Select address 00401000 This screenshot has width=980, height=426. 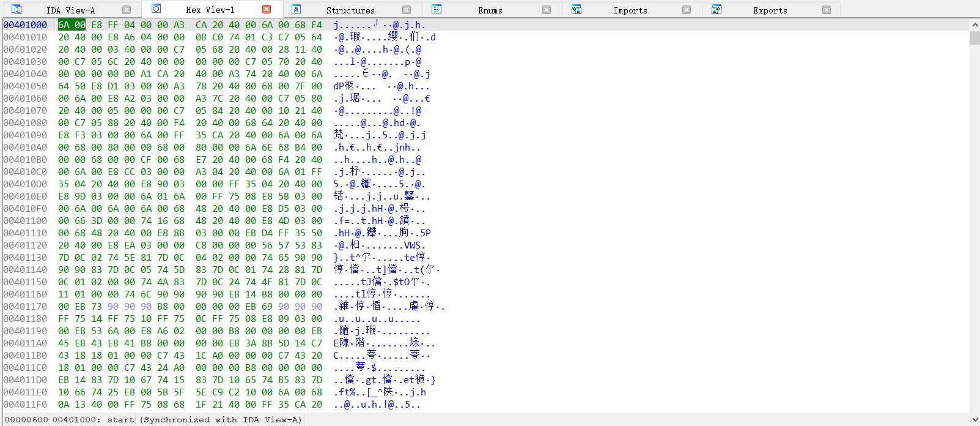tap(25, 25)
